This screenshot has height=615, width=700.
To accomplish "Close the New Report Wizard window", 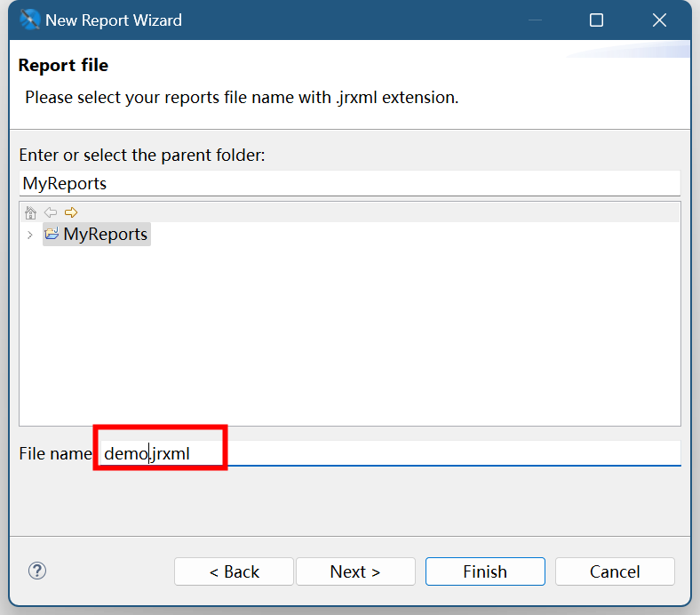I will 659,20.
